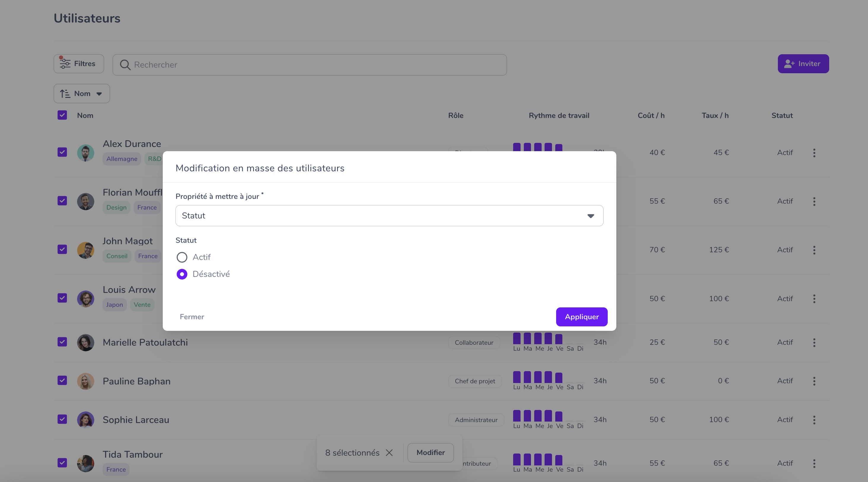
Task: Open the three-dot menu for Marielle Patoulatchi
Action: click(814, 342)
